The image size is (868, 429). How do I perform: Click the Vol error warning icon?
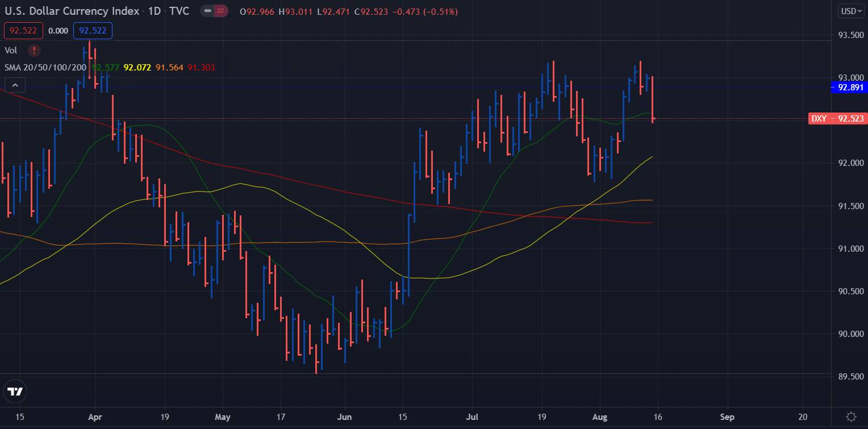[x=34, y=50]
